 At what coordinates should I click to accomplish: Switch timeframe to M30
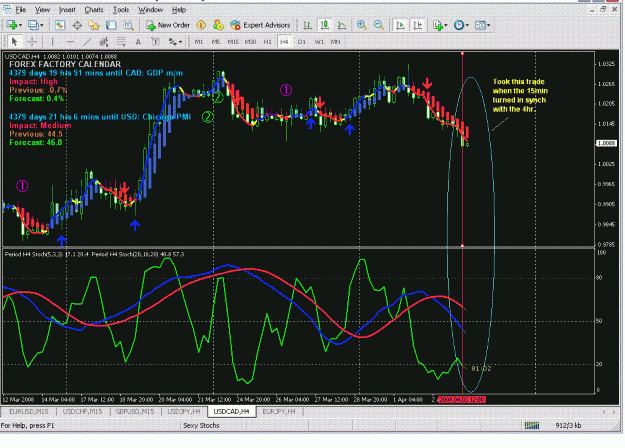250,41
